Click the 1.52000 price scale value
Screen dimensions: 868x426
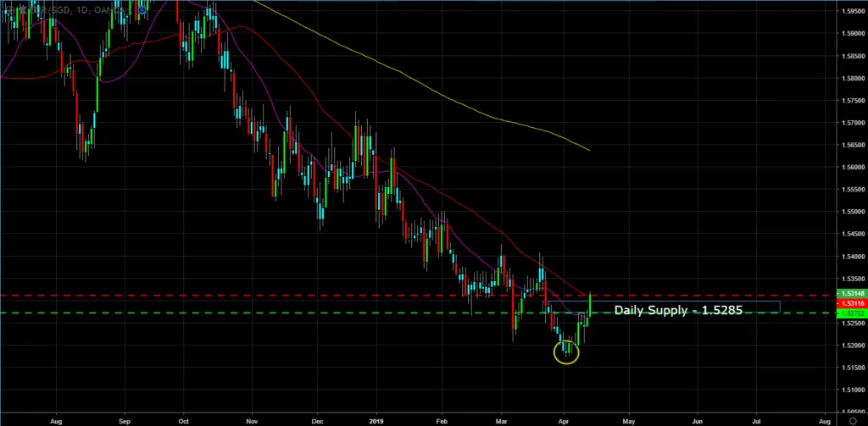tap(853, 346)
